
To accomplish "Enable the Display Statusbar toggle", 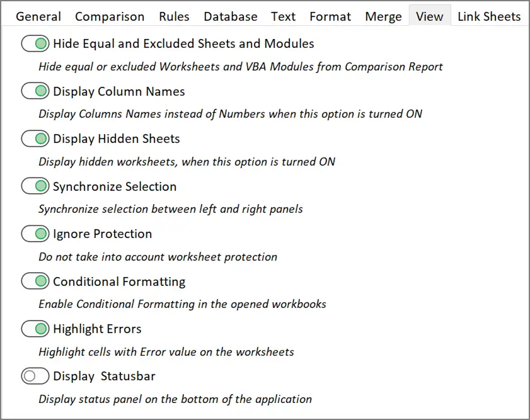I will coord(35,376).
